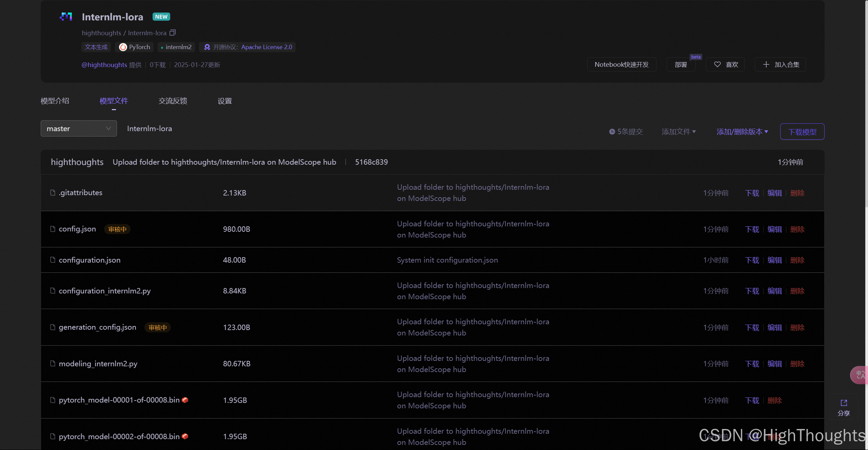868x450 pixels.
Task: Open the @highthoughts profile link
Action: [104, 65]
